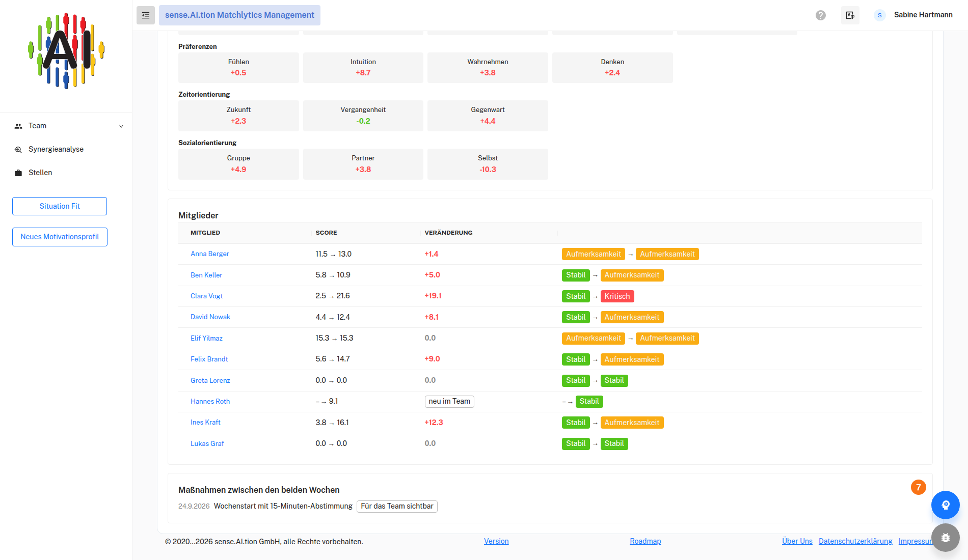Open Stellen from the sidebar
Screen dimensions: 968x560
[40, 173]
